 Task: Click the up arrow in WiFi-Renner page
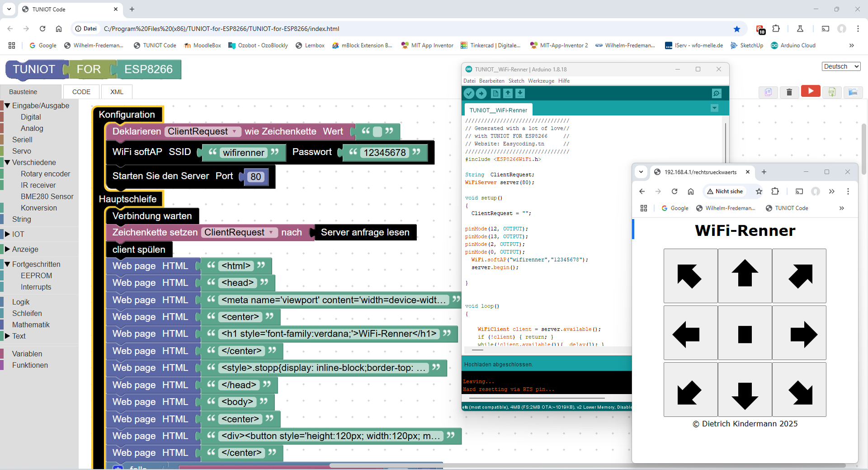(x=745, y=276)
